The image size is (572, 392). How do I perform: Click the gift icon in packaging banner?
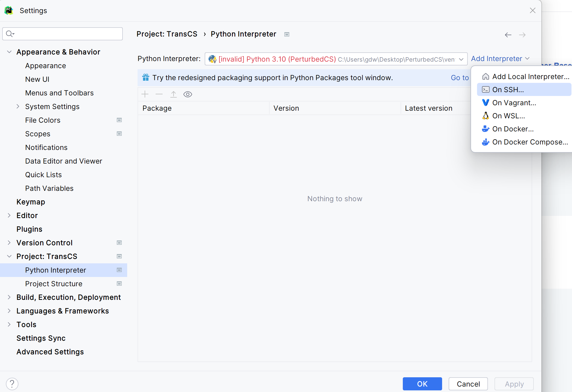(146, 78)
